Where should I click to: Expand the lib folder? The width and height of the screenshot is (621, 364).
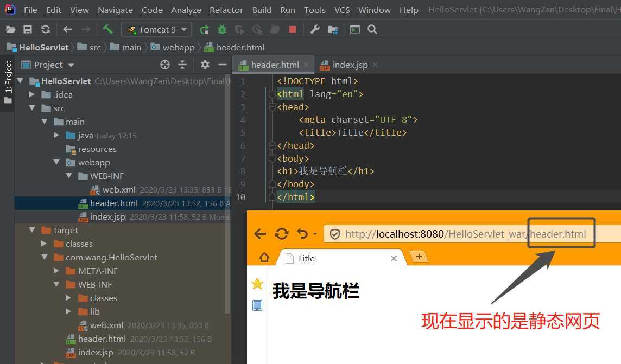[68, 311]
